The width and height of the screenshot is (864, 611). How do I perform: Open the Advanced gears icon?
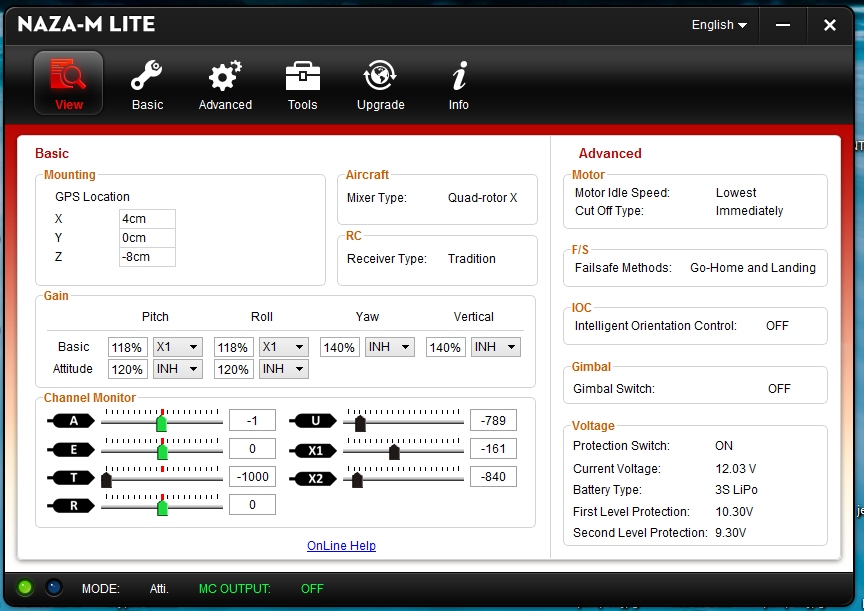tap(225, 75)
